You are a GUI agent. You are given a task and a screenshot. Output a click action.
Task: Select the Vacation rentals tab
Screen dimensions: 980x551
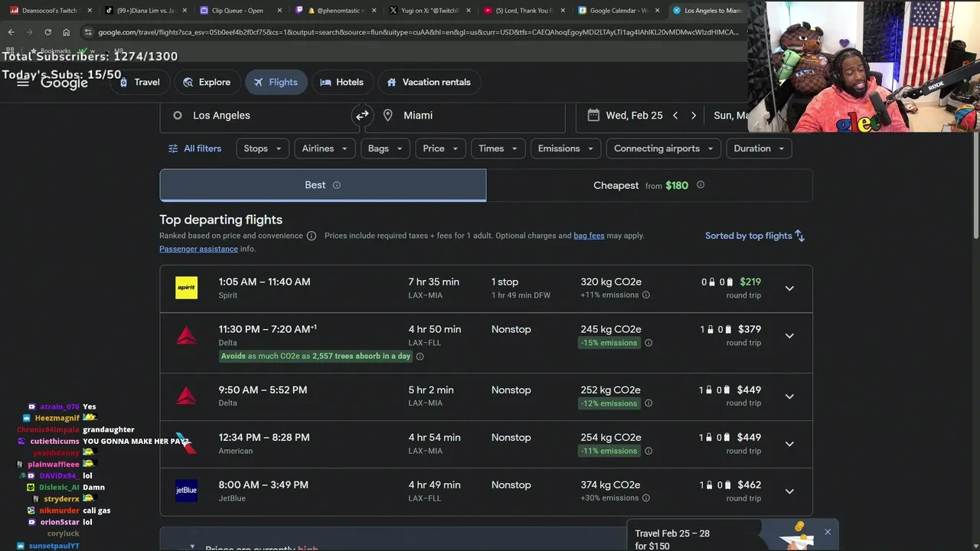(x=429, y=82)
